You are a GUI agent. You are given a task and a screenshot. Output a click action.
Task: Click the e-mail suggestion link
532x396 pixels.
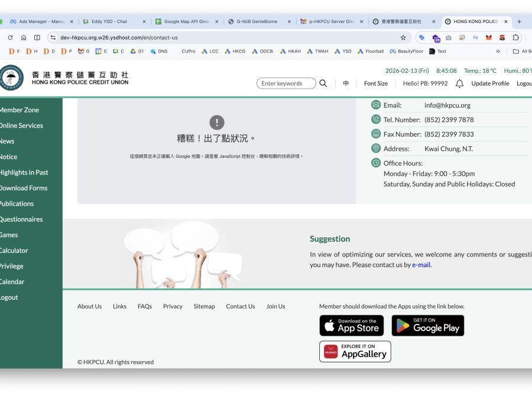pyautogui.click(x=421, y=265)
